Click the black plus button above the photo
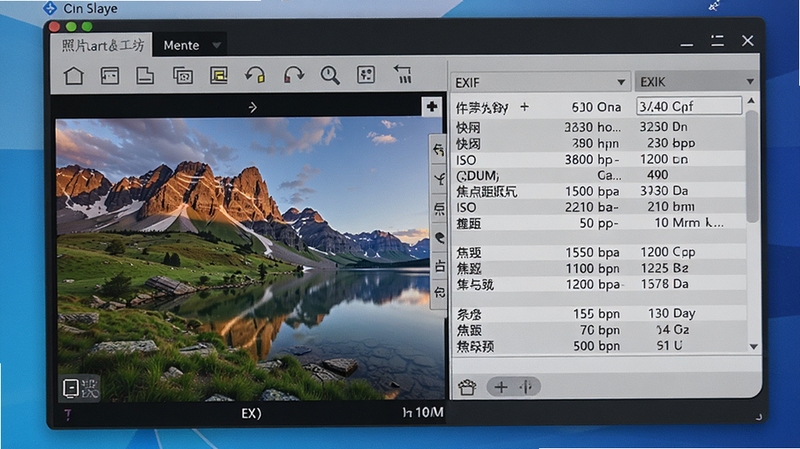800x449 pixels. pyautogui.click(x=432, y=107)
